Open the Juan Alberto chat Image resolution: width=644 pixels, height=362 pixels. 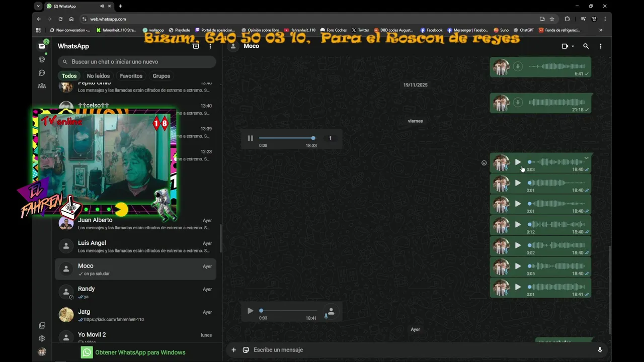click(135, 224)
